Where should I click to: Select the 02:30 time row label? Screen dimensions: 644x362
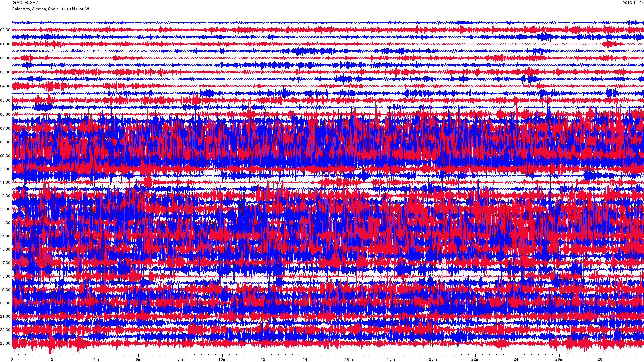point(5,58)
